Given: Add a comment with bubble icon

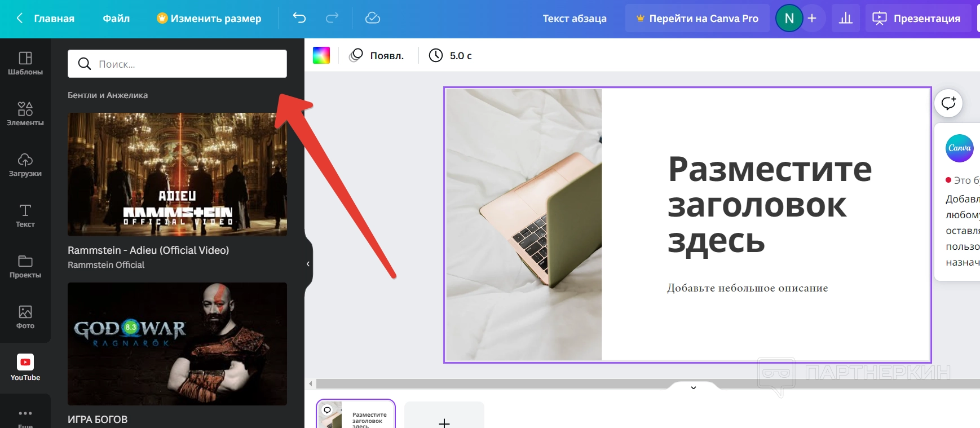Looking at the screenshot, I should pyautogui.click(x=948, y=103).
